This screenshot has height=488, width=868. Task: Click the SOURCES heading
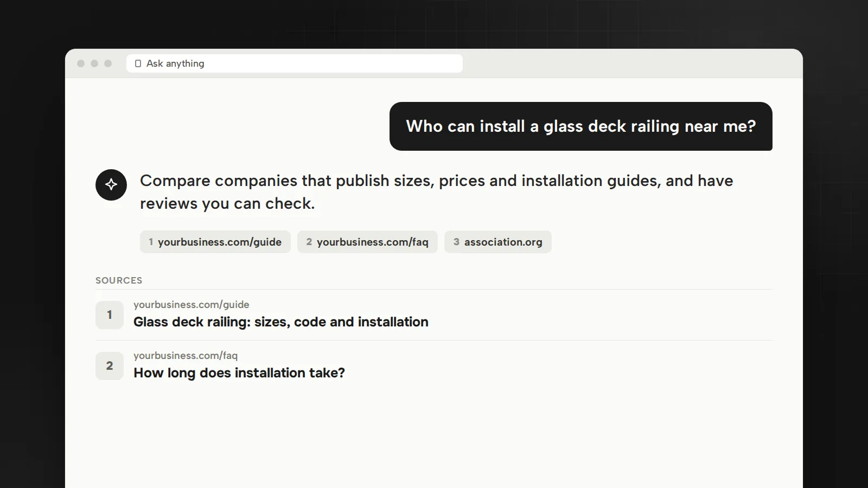(119, 280)
